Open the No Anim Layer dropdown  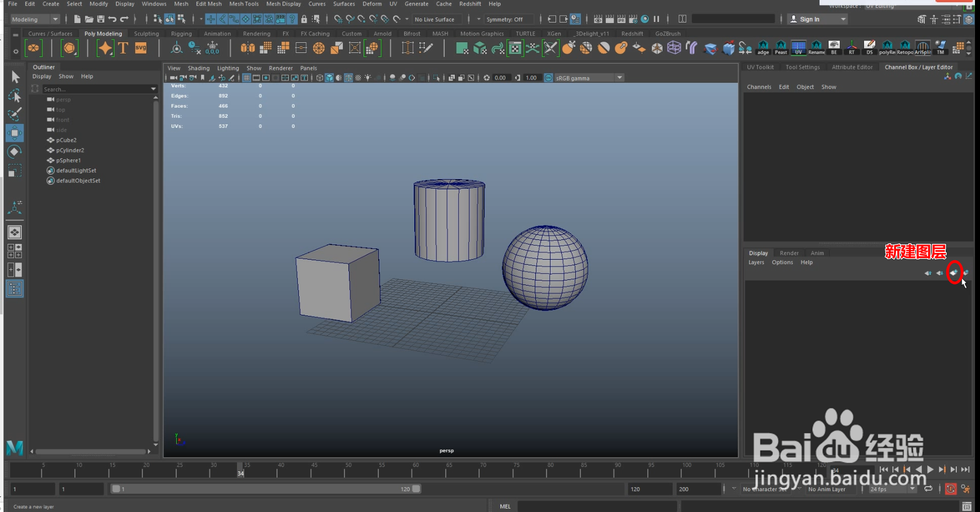coord(830,489)
